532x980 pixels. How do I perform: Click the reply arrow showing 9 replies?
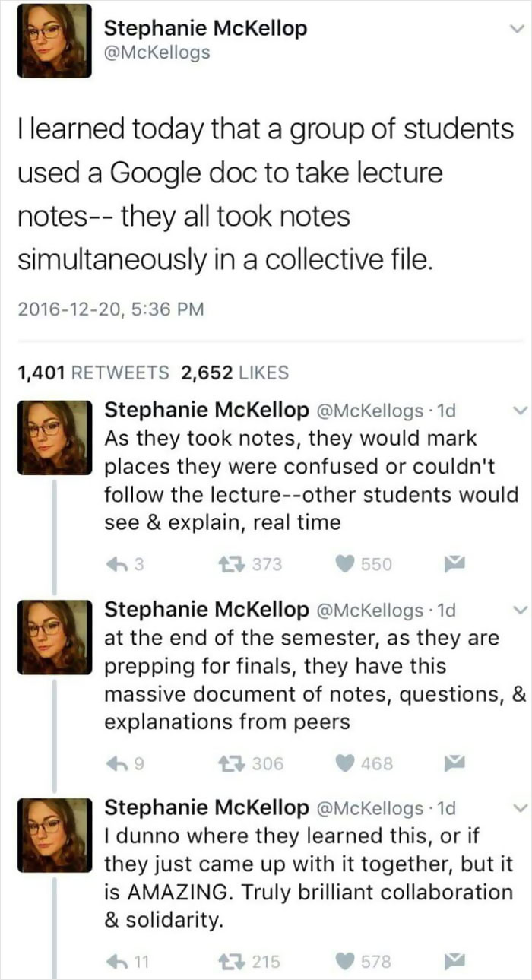[x=119, y=763]
